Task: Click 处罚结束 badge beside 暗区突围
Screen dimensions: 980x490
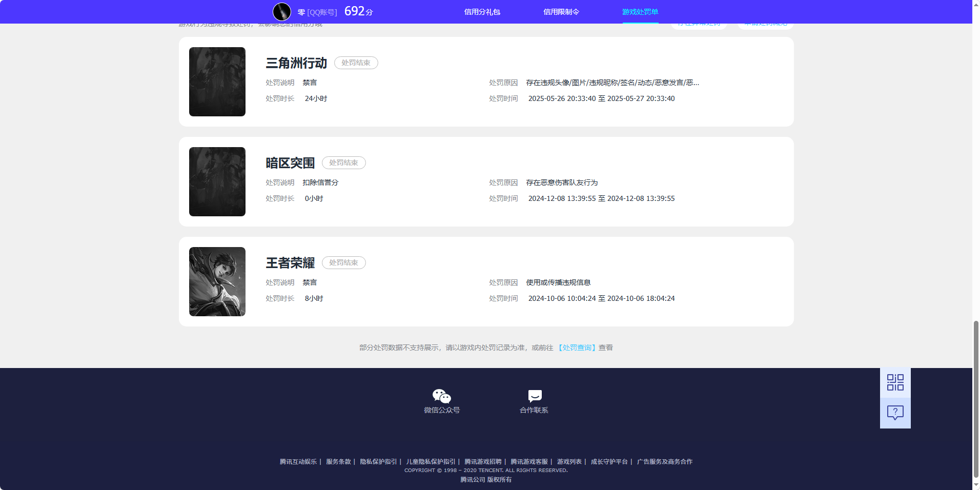Action: click(x=343, y=162)
